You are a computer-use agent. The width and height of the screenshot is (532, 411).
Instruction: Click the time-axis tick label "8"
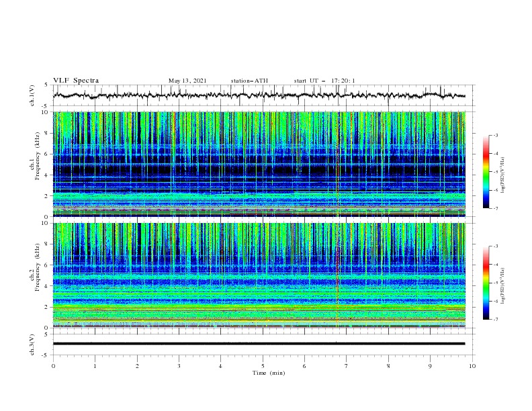coord(388,366)
